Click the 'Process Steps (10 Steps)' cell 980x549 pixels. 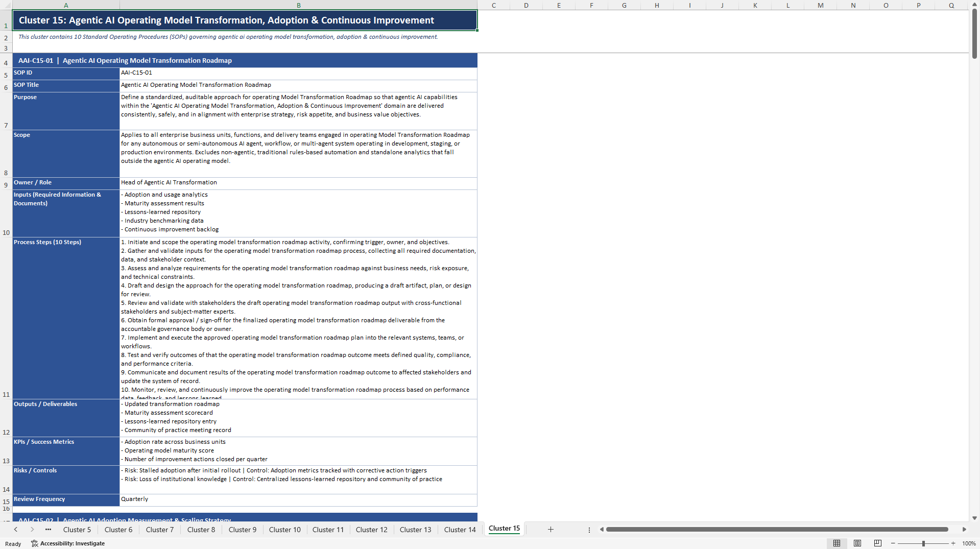[66, 318]
